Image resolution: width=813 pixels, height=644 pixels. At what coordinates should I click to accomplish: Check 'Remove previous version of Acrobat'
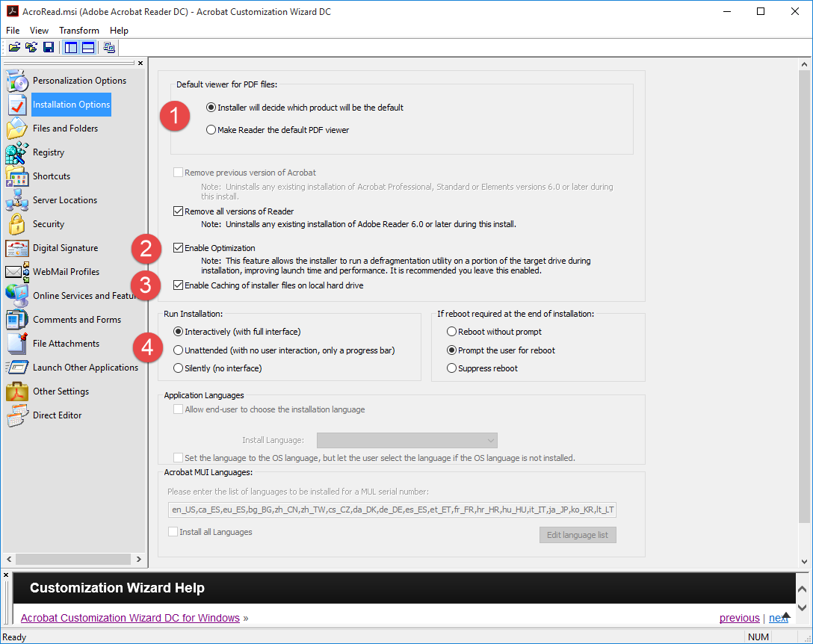point(178,172)
